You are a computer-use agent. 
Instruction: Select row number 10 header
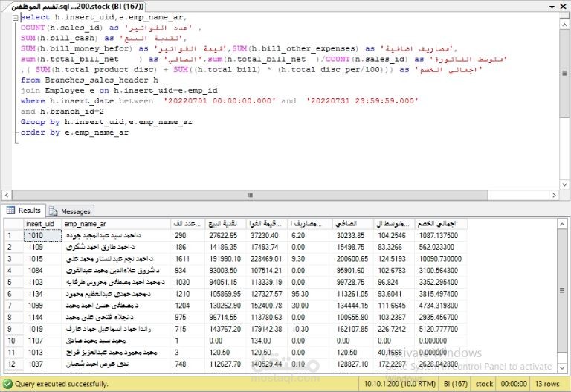[x=14, y=340]
